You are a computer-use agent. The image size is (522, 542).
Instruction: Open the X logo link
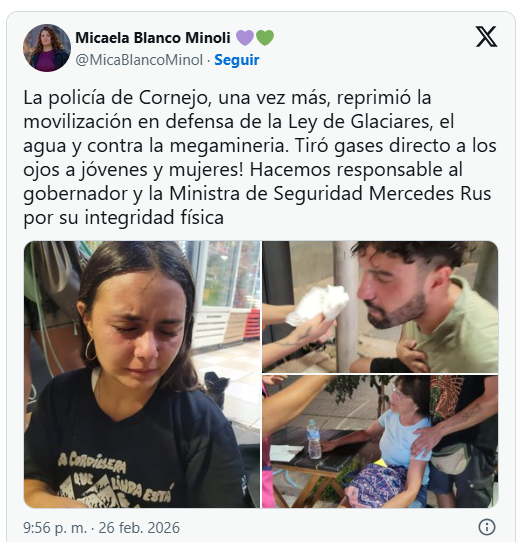(486, 36)
